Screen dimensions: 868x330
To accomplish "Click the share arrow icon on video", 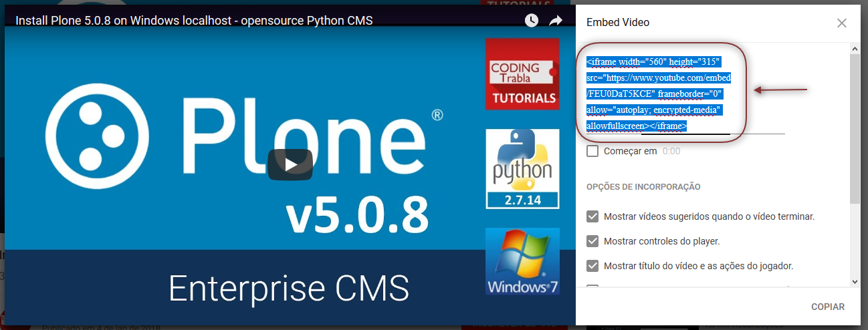I will pos(556,21).
